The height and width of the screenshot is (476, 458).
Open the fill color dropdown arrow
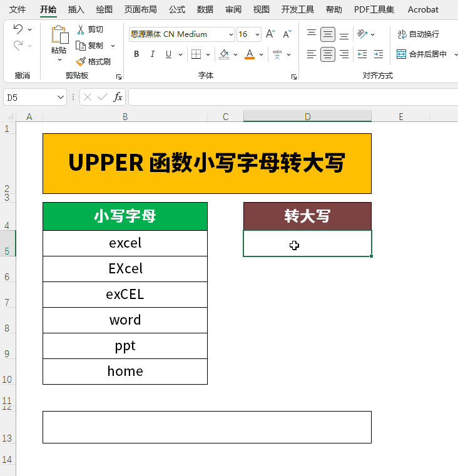coord(235,54)
